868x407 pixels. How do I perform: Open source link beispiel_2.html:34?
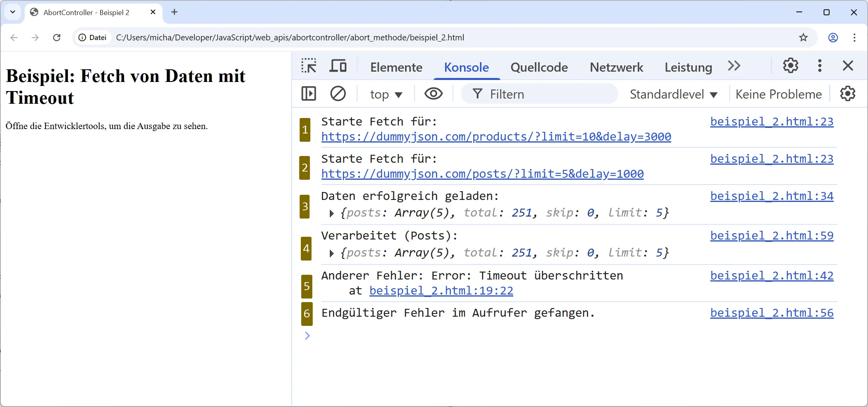tap(772, 196)
